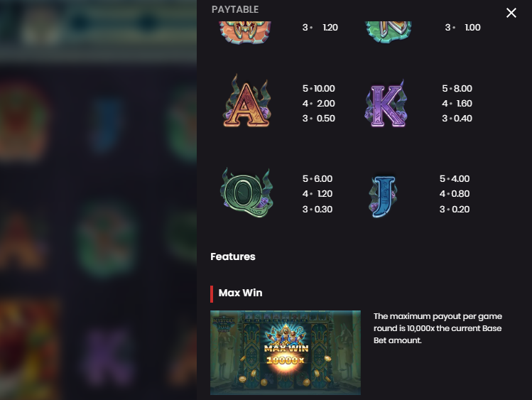Select the K symbol 5 • 8.00 payout
Viewport: 532px width, 400px height.
point(457,89)
